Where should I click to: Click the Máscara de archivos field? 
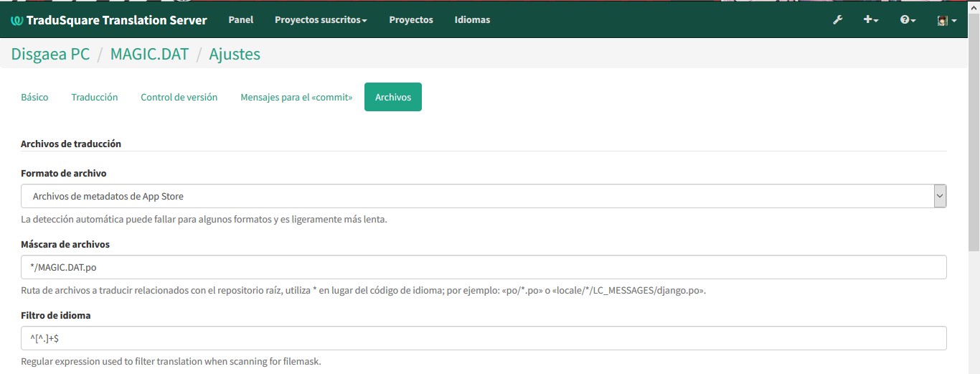[484, 267]
